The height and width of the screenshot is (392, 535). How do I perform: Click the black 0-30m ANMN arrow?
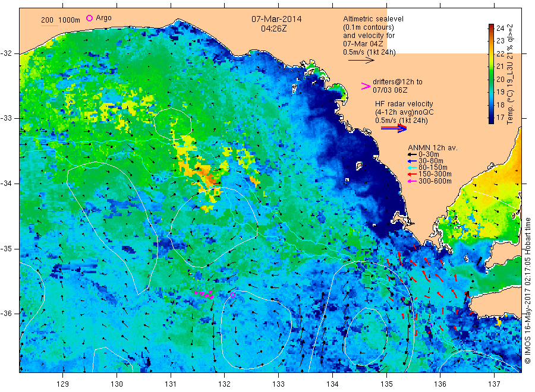(412, 154)
